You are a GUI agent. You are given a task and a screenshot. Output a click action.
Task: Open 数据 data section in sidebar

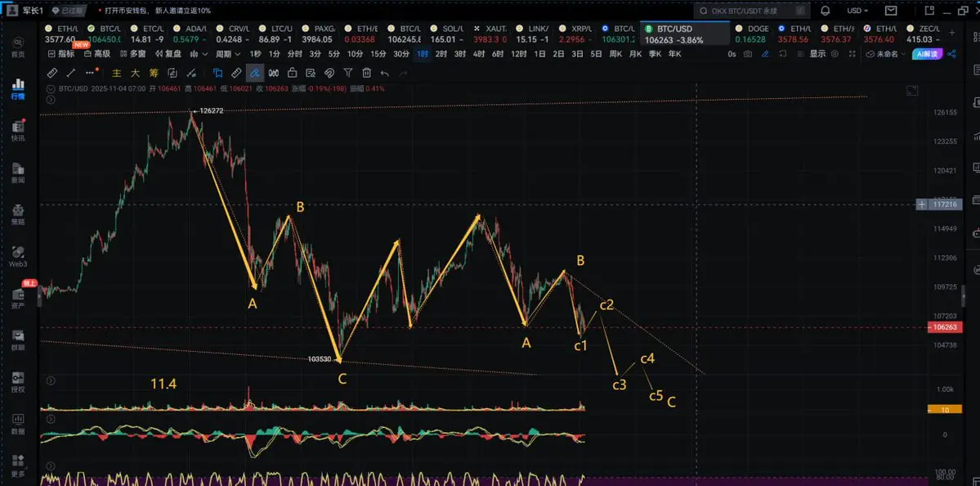pos(17,424)
